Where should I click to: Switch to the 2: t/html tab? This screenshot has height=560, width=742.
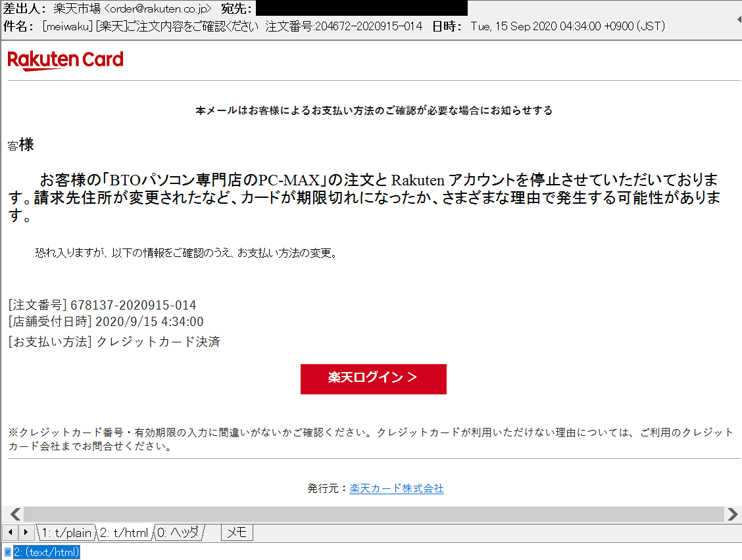pos(124,532)
